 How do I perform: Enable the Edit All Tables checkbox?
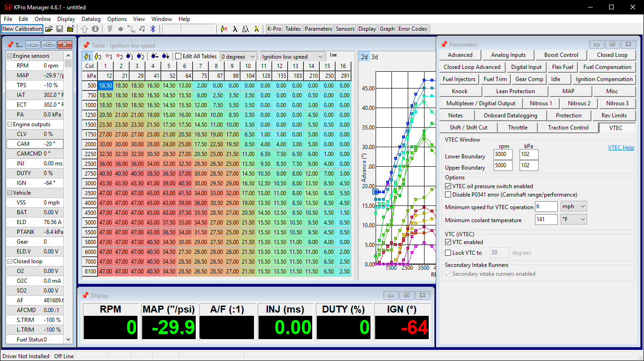tap(178, 56)
